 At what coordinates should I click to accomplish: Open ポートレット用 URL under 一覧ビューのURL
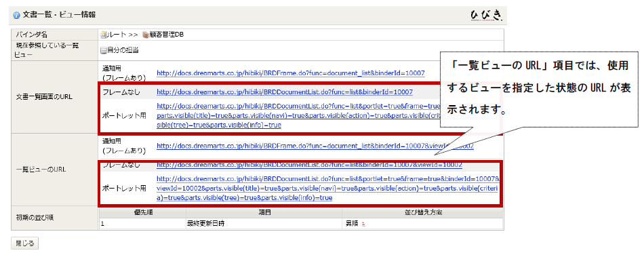click(x=327, y=189)
